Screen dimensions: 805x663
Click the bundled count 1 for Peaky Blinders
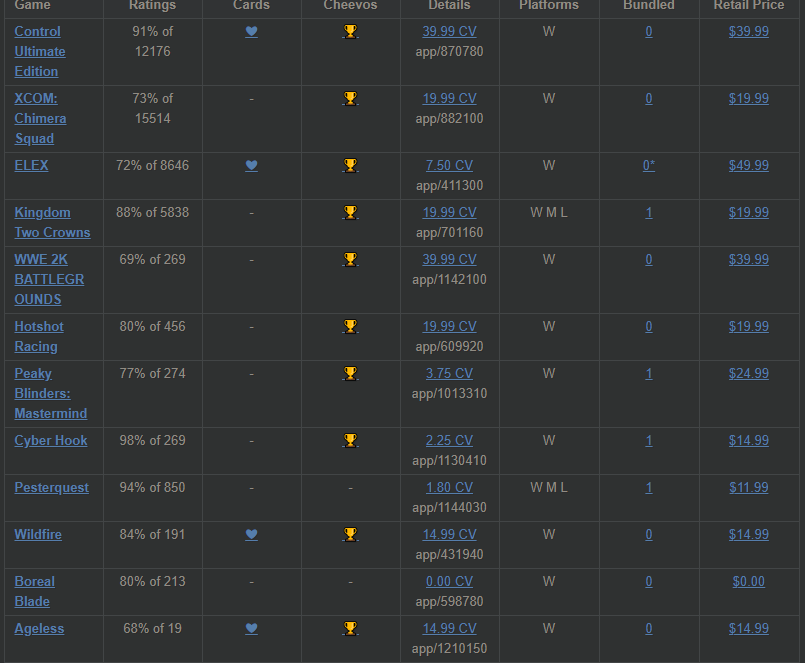coord(648,373)
